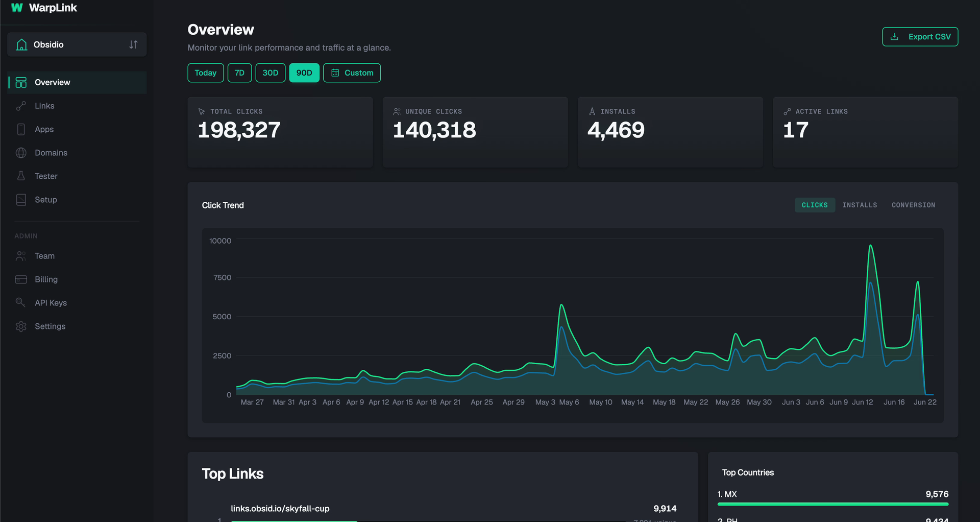Click the Obsidio home icon
The height and width of the screenshot is (522, 980).
point(21,44)
